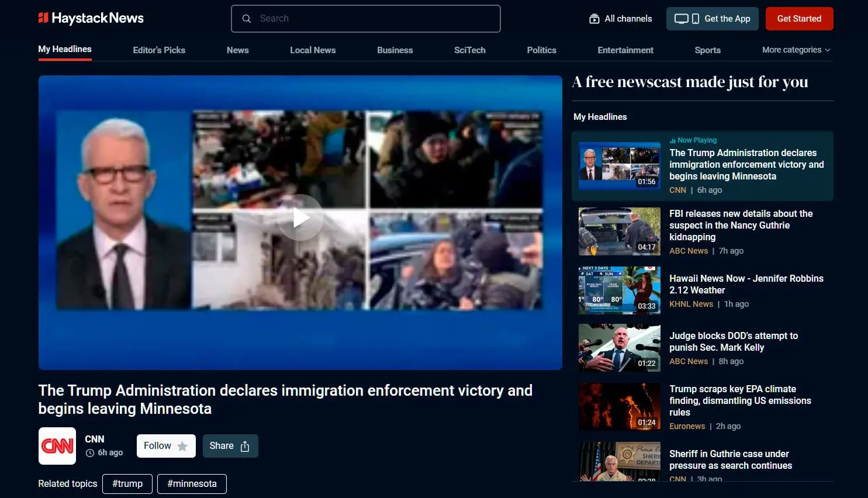Open FBI Nancy Guthrie video thumbnail
The image size is (868, 498).
click(x=619, y=231)
